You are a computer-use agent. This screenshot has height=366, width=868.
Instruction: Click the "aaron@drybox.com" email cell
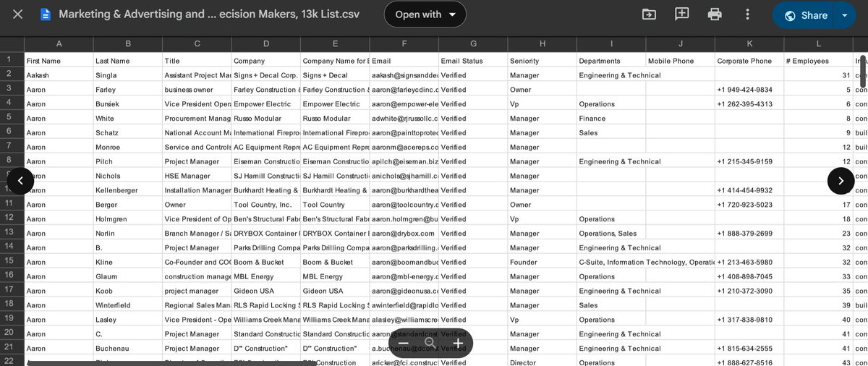click(404, 234)
